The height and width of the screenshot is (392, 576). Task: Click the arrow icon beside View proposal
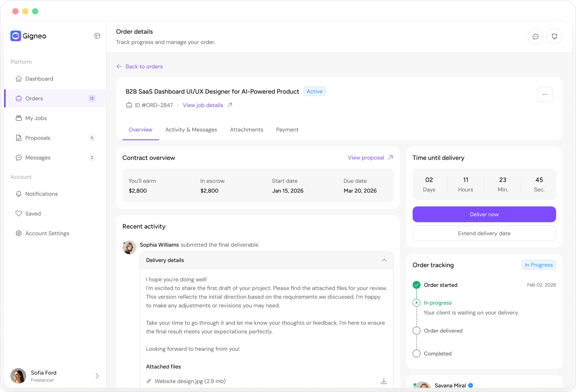click(391, 158)
